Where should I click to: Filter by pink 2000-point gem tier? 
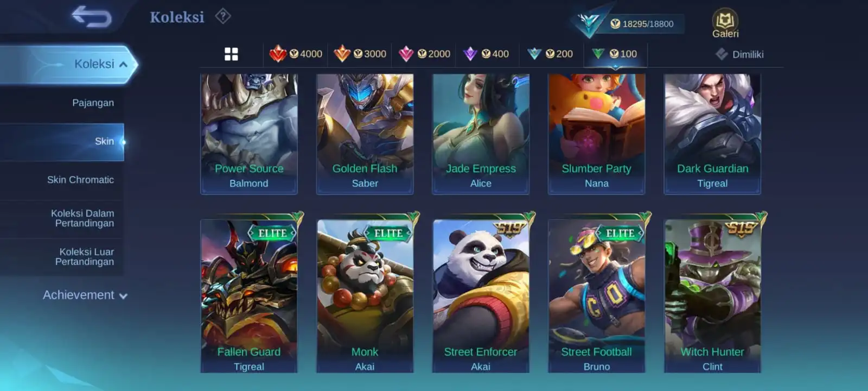424,54
